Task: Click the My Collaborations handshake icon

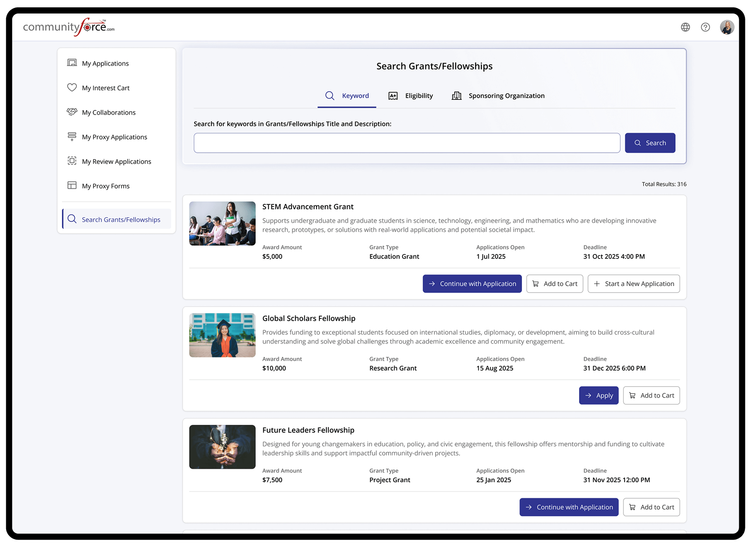Action: point(72,112)
